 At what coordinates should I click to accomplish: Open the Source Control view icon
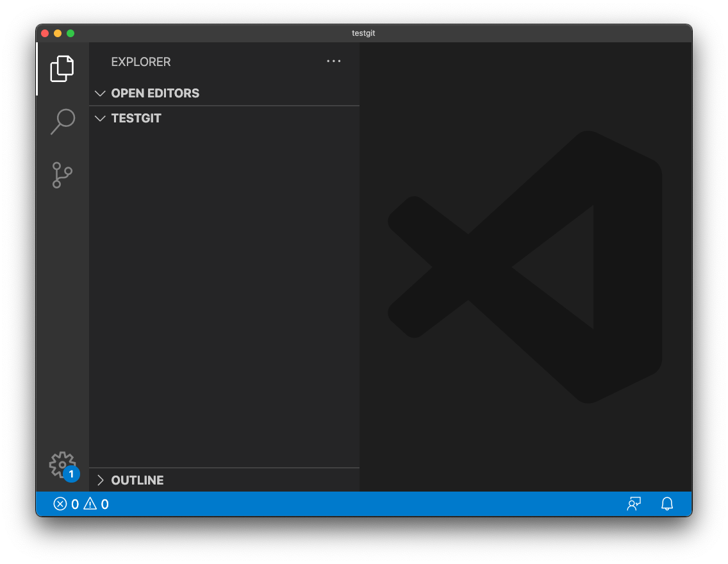pos(62,174)
